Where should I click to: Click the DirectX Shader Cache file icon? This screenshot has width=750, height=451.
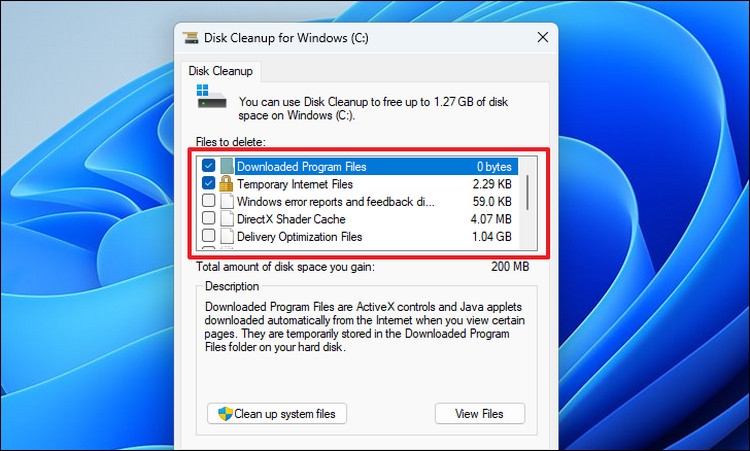tap(227, 219)
